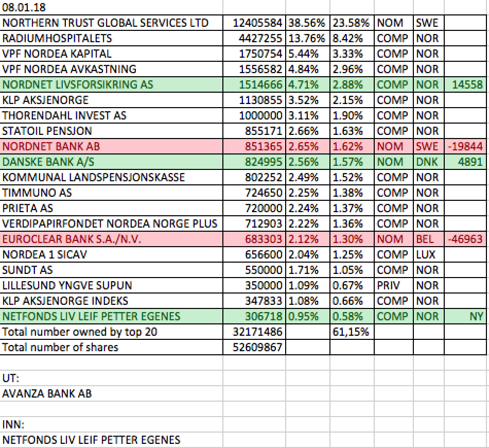Select NORDEA 1 SICAV cell
Image resolution: width=489 pixels, height=448 pixels.
(111, 254)
